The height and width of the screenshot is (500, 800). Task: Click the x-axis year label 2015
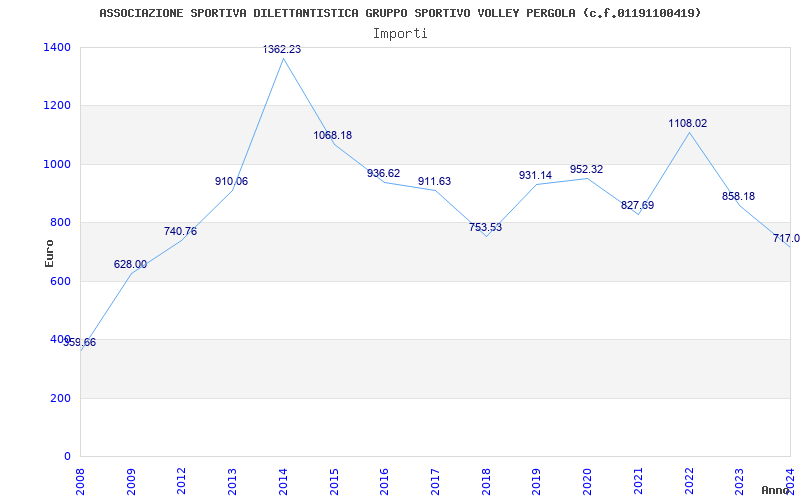[334, 481]
